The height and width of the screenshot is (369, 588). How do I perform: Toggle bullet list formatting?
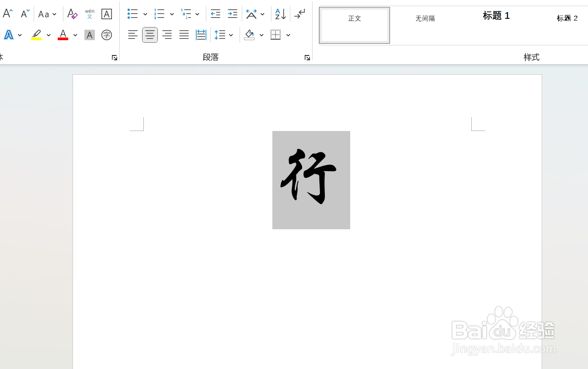pos(132,14)
